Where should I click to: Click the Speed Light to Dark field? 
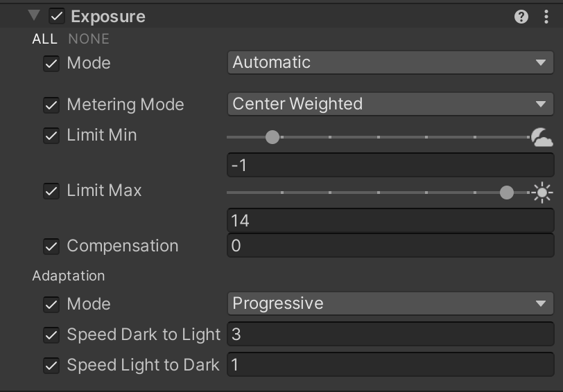click(390, 365)
